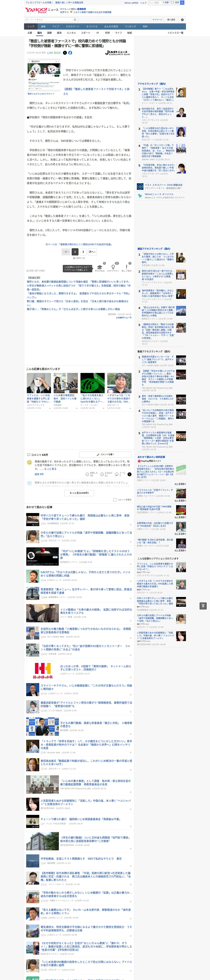Open the J-CASTニュース publisher logo

[x=118, y=53]
